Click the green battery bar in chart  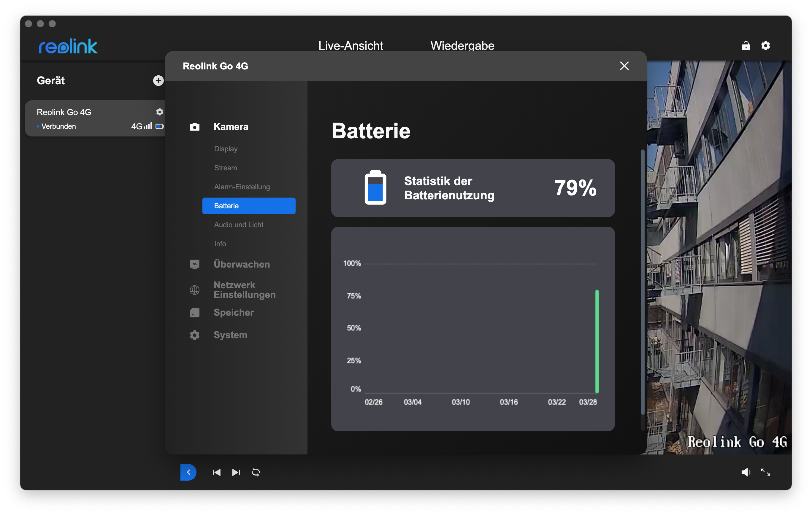tap(597, 341)
